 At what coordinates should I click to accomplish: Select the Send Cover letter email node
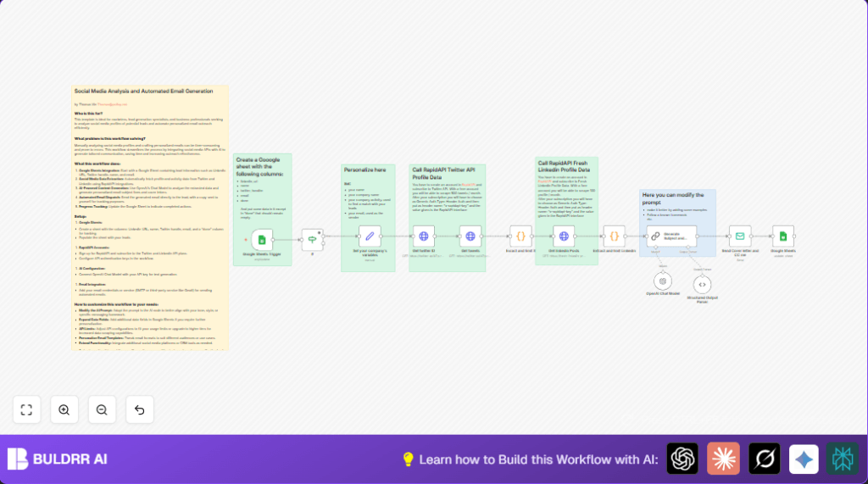(x=740, y=236)
